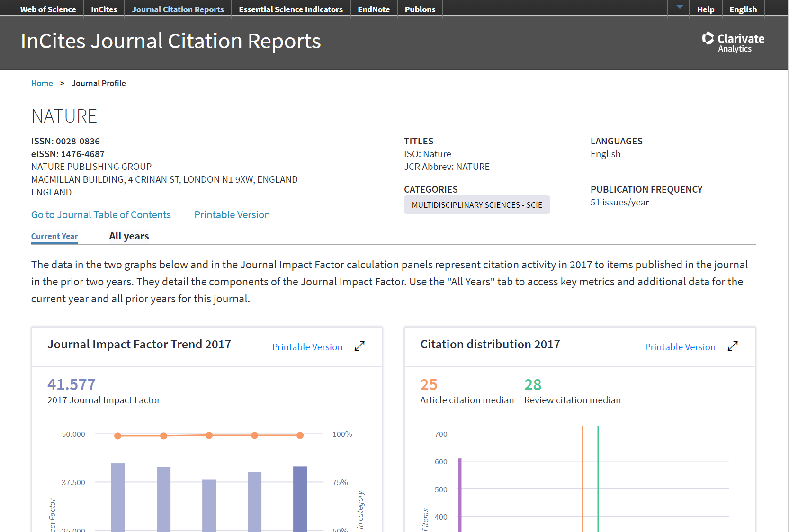The height and width of the screenshot is (532, 789).
Task: Go to the Home breadcrumb
Action: [x=42, y=83]
